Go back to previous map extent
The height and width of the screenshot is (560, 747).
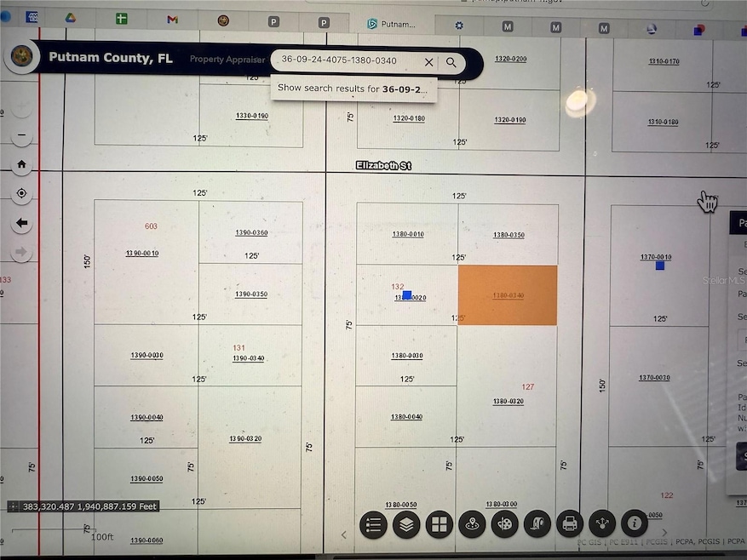(x=21, y=223)
